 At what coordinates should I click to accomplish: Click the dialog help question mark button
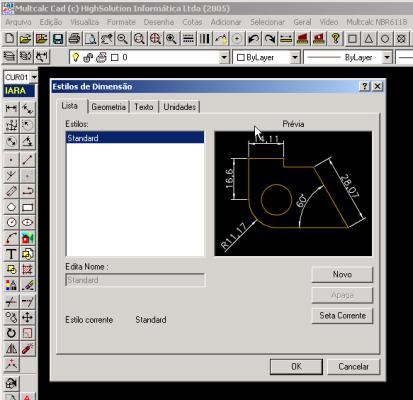[365, 86]
